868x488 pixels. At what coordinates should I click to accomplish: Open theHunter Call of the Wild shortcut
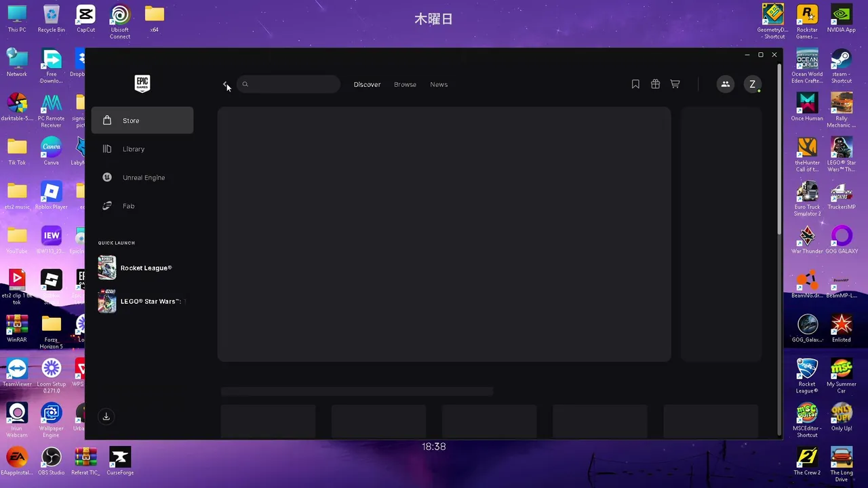point(807,155)
